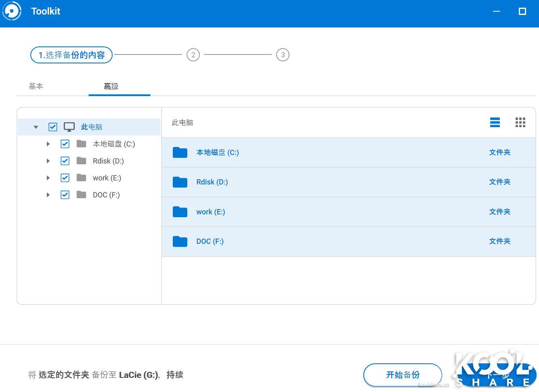Collapse the 此电脑 tree node
The height and width of the screenshot is (392, 539).
36,126
